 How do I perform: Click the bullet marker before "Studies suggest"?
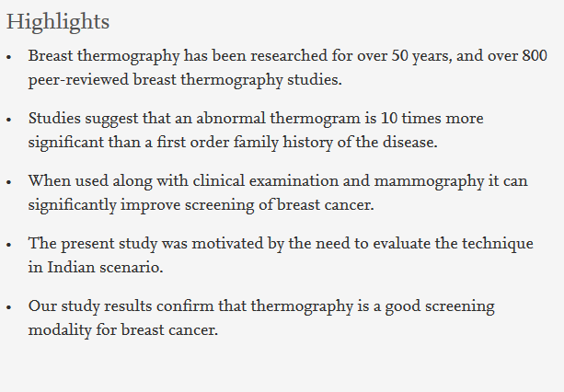(8, 120)
